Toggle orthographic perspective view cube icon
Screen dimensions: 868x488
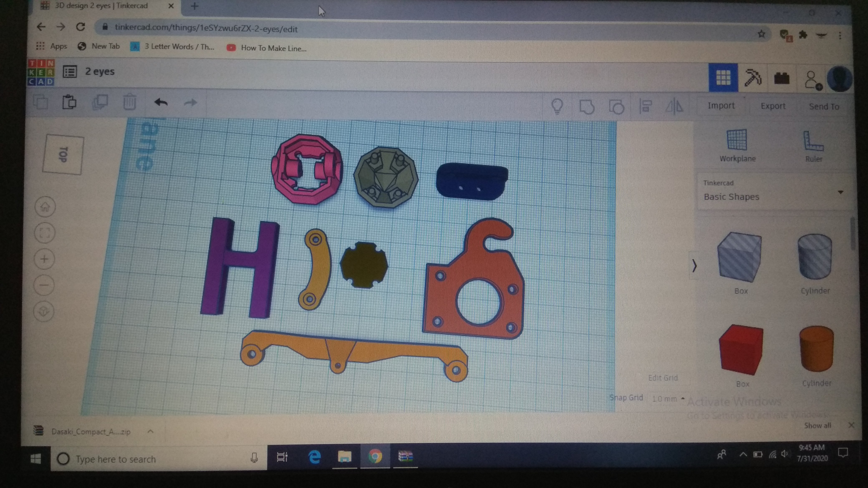click(x=44, y=311)
